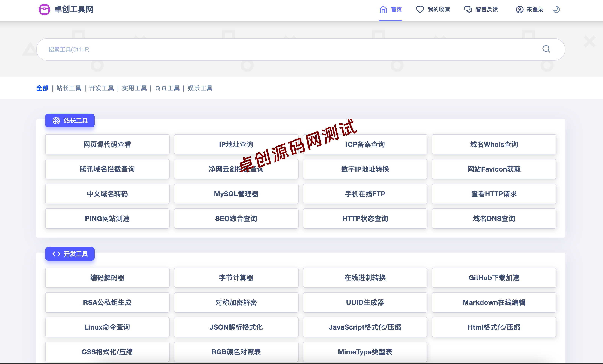This screenshot has height=364, width=603.
Task: Open the 域名Whois查询 tool
Action: pos(494,144)
